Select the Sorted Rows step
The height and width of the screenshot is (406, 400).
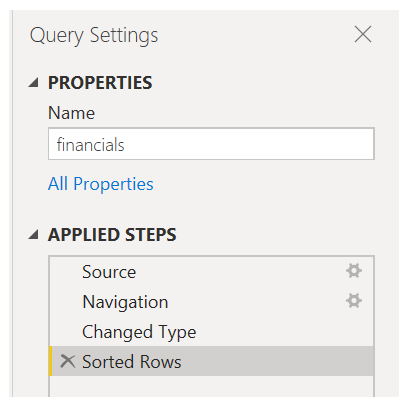coord(211,361)
